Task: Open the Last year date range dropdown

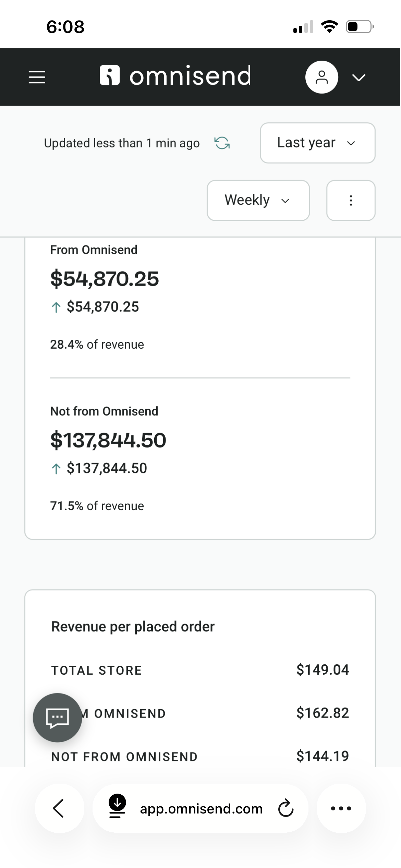Action: 317,143
